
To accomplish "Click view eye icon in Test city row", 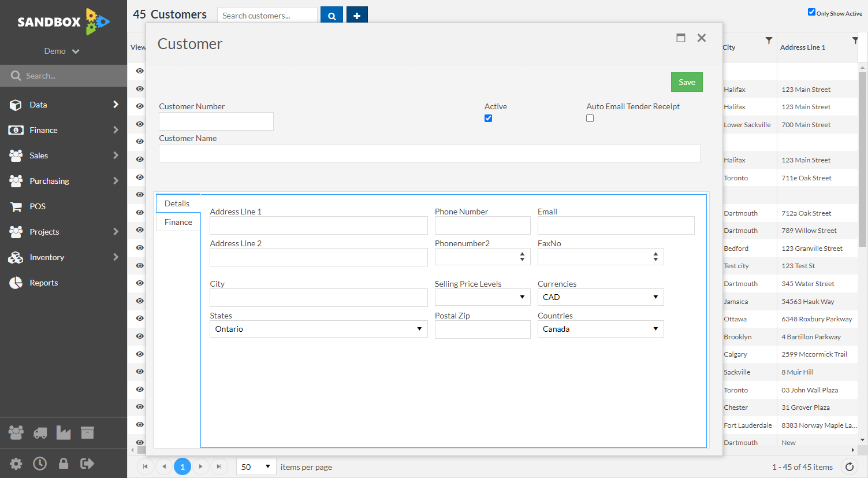I will pos(140,265).
